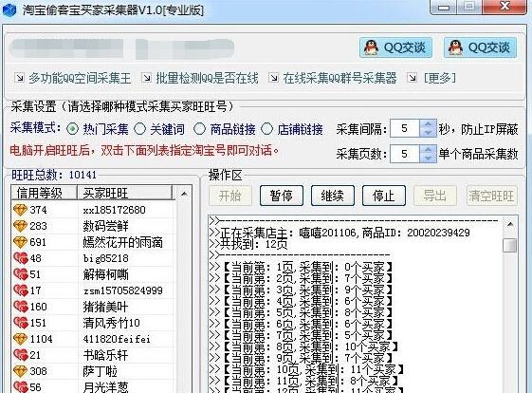Viewport: 532px width, 393px height.
Task: Select 热门采集 radio button
Action: click(x=72, y=129)
